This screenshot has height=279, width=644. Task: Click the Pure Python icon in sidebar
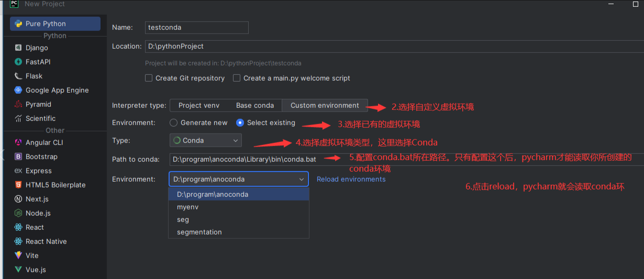18,24
